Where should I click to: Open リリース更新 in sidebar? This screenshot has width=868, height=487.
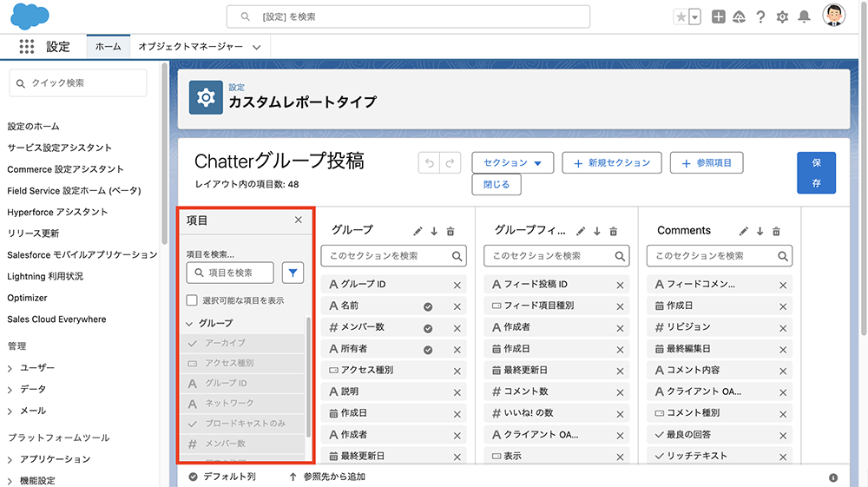click(33, 234)
